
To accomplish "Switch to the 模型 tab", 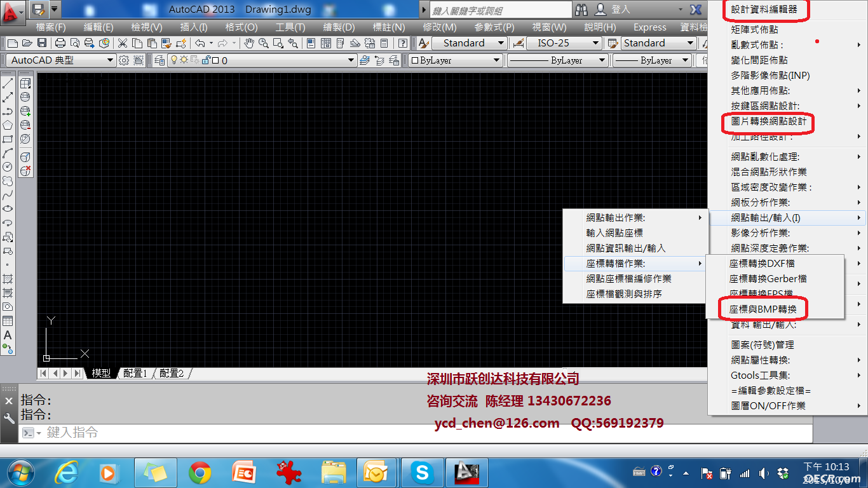I will point(101,374).
